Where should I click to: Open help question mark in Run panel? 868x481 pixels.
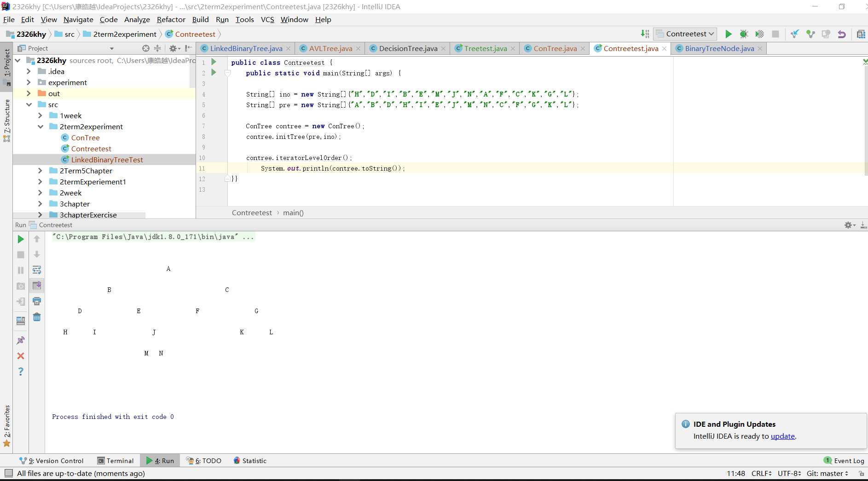click(21, 372)
